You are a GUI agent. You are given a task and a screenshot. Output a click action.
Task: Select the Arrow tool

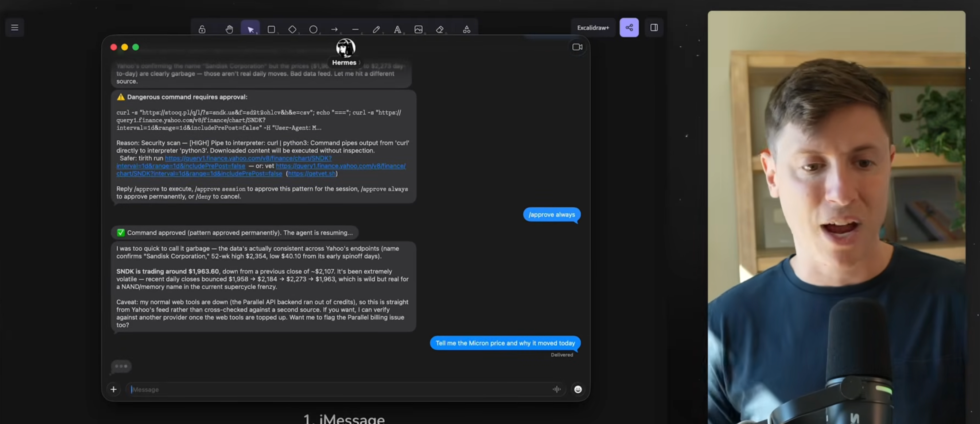pos(334,29)
